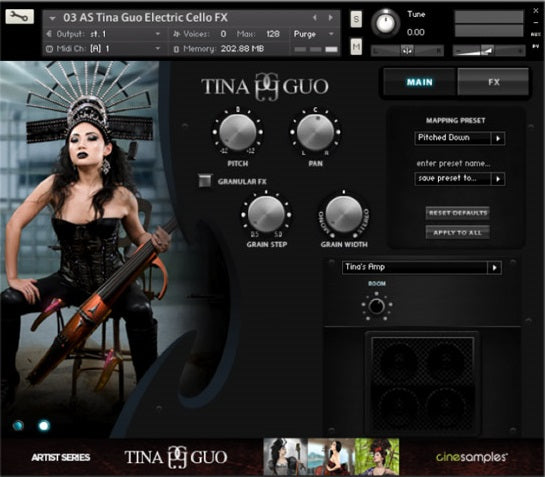
Task: Click the Output speaker icon
Action: click(49, 34)
